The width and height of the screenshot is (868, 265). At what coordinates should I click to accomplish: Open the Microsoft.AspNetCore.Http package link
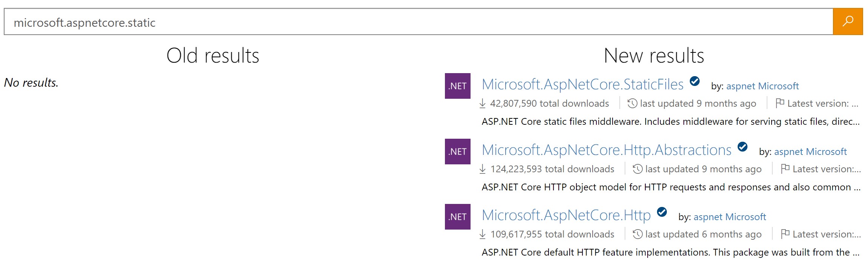pyautogui.click(x=566, y=215)
